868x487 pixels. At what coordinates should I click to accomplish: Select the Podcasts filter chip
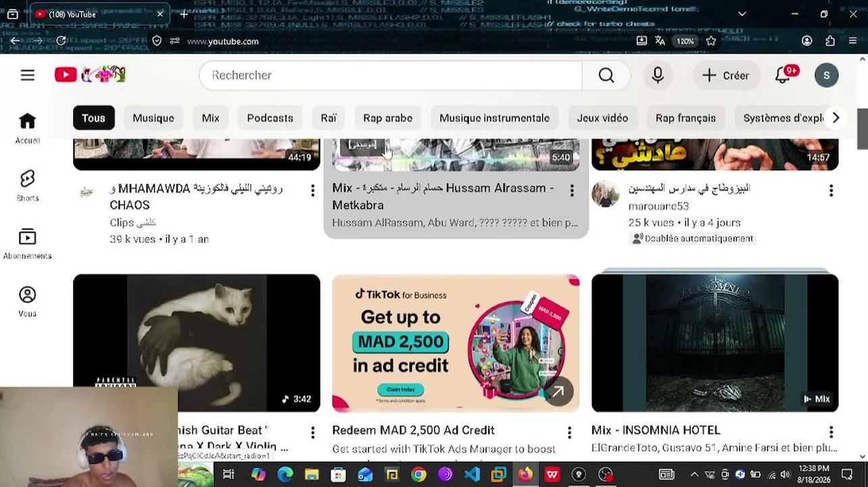[270, 118]
